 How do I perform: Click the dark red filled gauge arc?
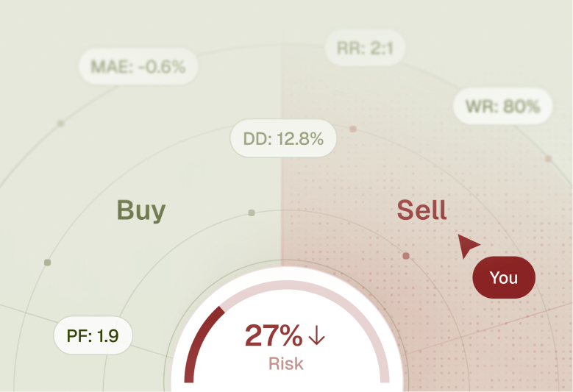point(196,338)
